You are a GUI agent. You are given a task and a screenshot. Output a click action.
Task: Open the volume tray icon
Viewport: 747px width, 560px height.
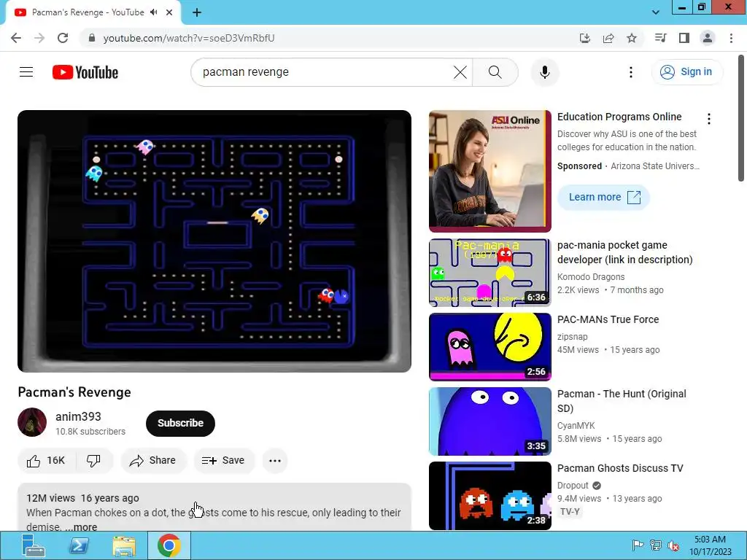pos(673,545)
